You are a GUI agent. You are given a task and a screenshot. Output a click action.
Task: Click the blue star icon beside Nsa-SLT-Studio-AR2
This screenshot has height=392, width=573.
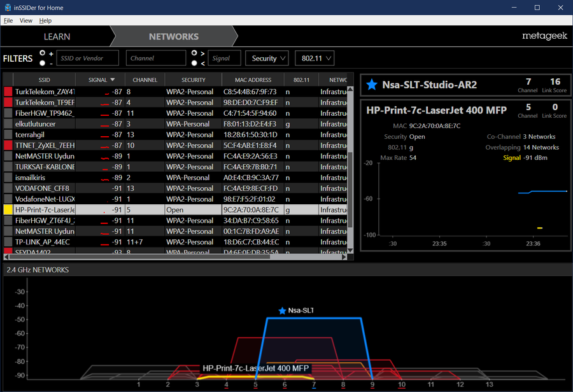coord(372,85)
